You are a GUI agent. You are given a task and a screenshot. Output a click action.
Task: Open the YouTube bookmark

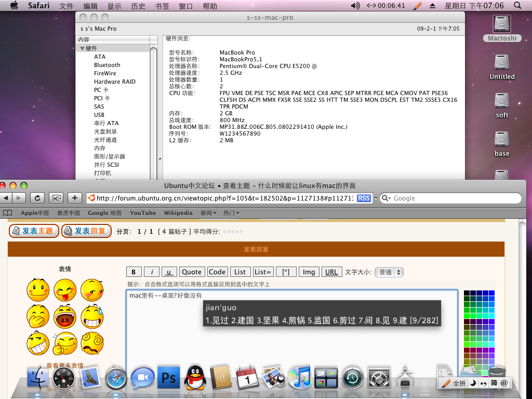143,213
